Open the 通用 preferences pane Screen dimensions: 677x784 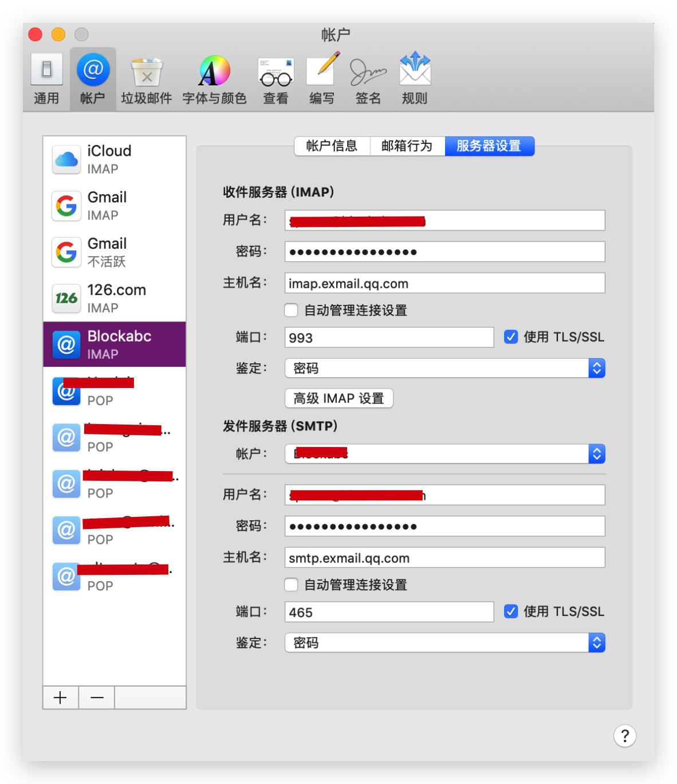(x=46, y=79)
